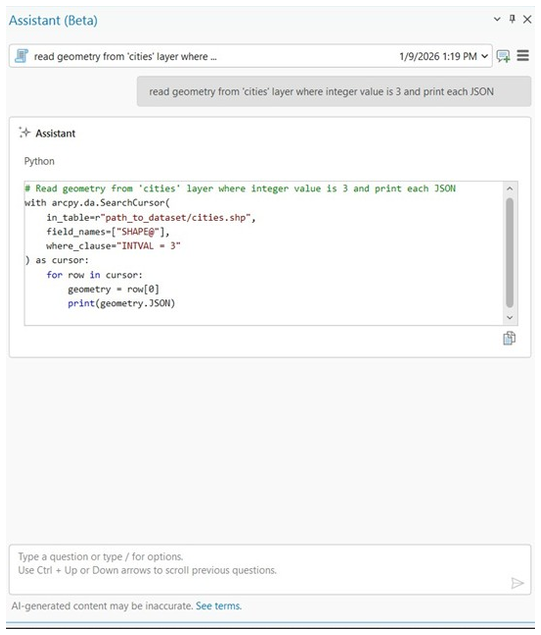Click the conversation script icon
The image size is (541, 635).
21,56
